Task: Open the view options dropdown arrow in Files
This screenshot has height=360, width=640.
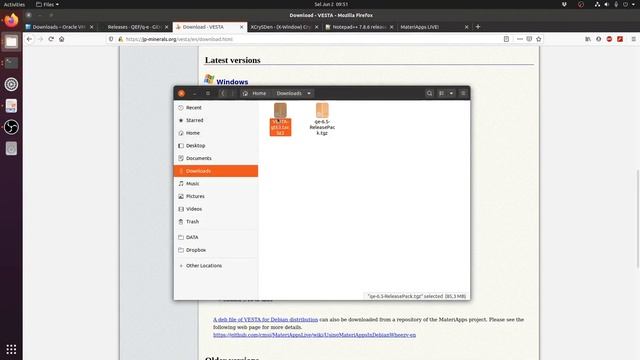Action: point(451,93)
